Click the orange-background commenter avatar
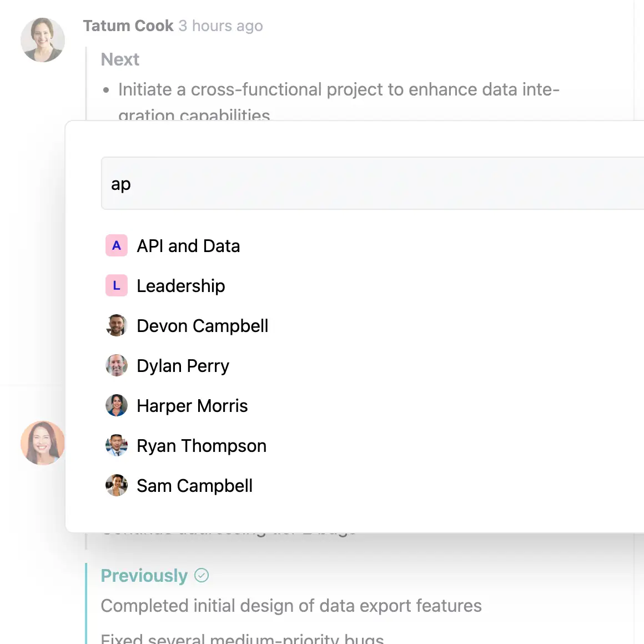The image size is (644, 644). tap(43, 442)
